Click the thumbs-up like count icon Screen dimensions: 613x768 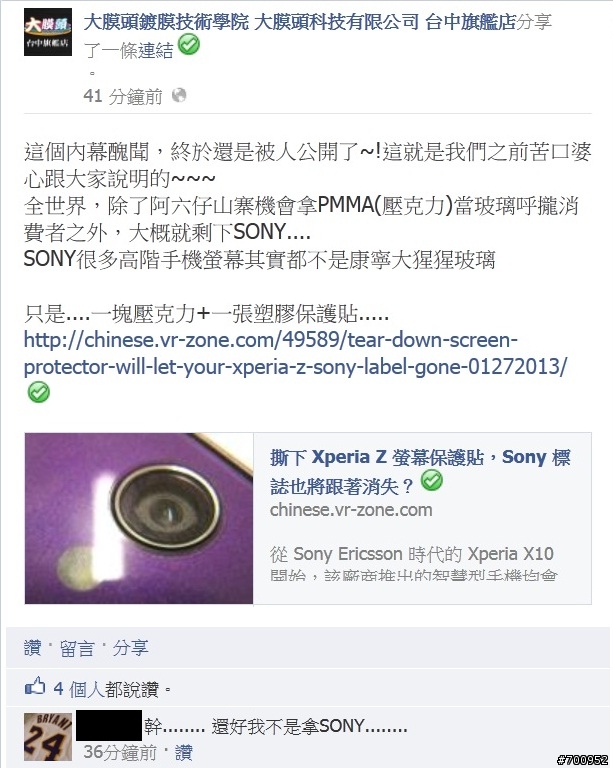click(x=35, y=687)
